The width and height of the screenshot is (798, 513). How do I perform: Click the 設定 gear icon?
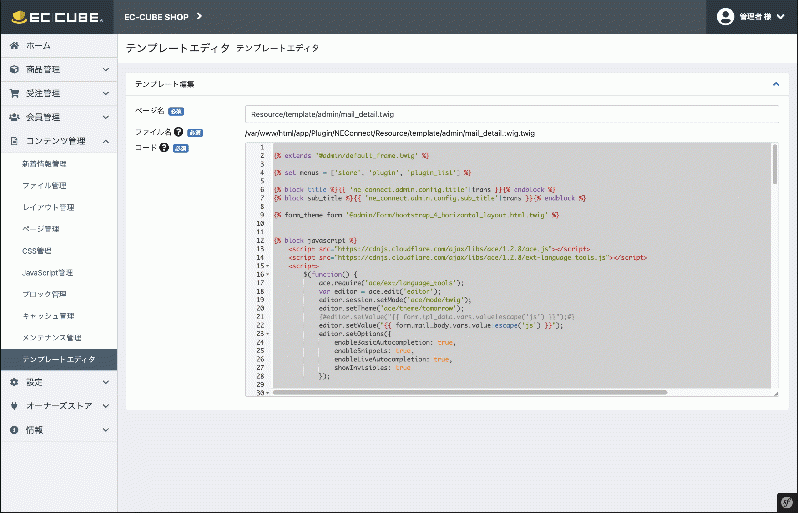pos(14,382)
